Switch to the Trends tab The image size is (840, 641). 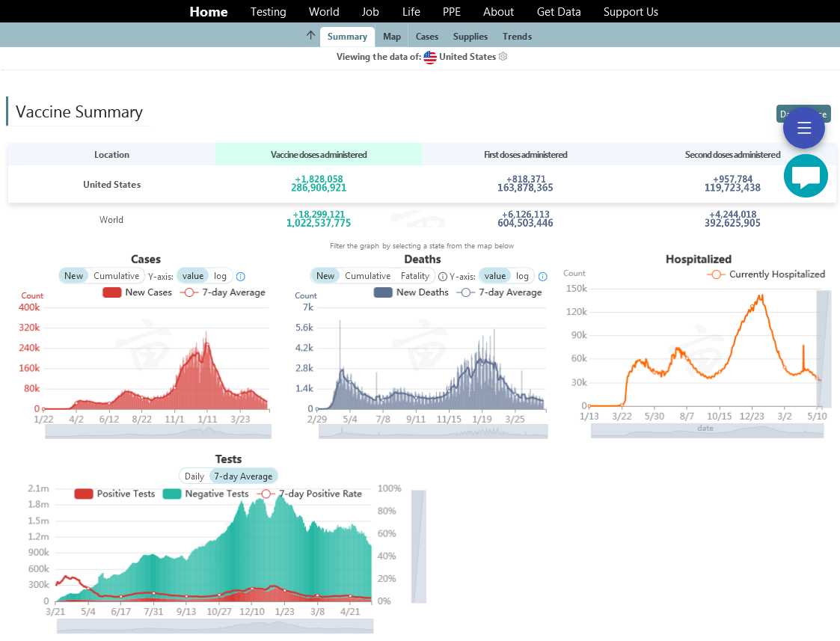tap(517, 37)
